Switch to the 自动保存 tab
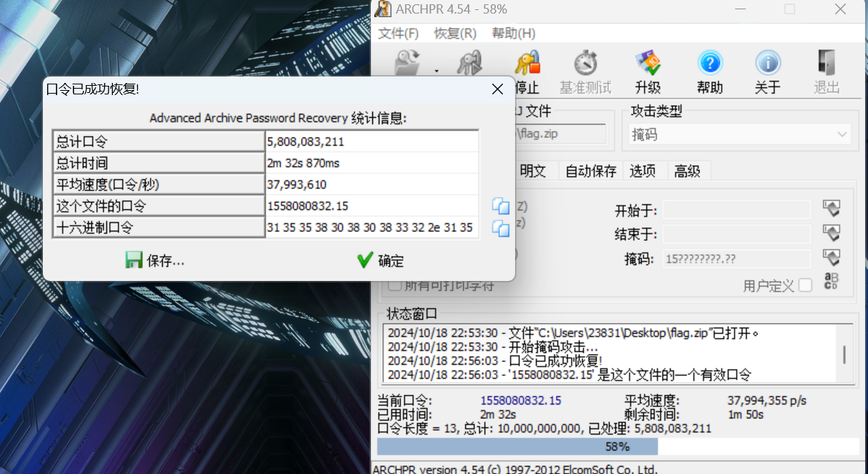Viewport: 868px width, 474px height. point(591,171)
